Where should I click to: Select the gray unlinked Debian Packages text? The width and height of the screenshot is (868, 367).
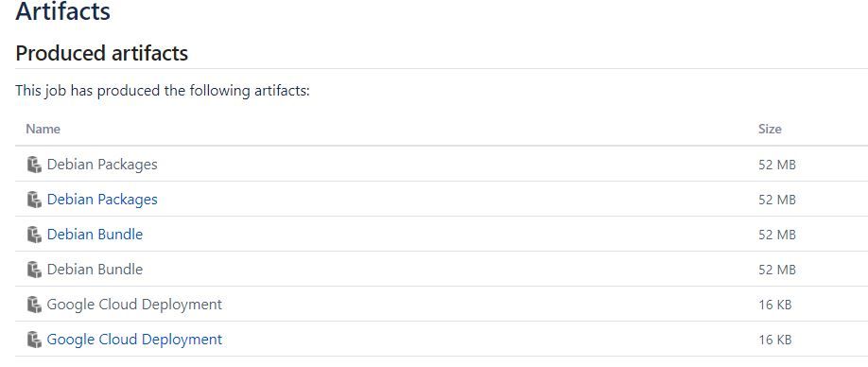[102, 165]
